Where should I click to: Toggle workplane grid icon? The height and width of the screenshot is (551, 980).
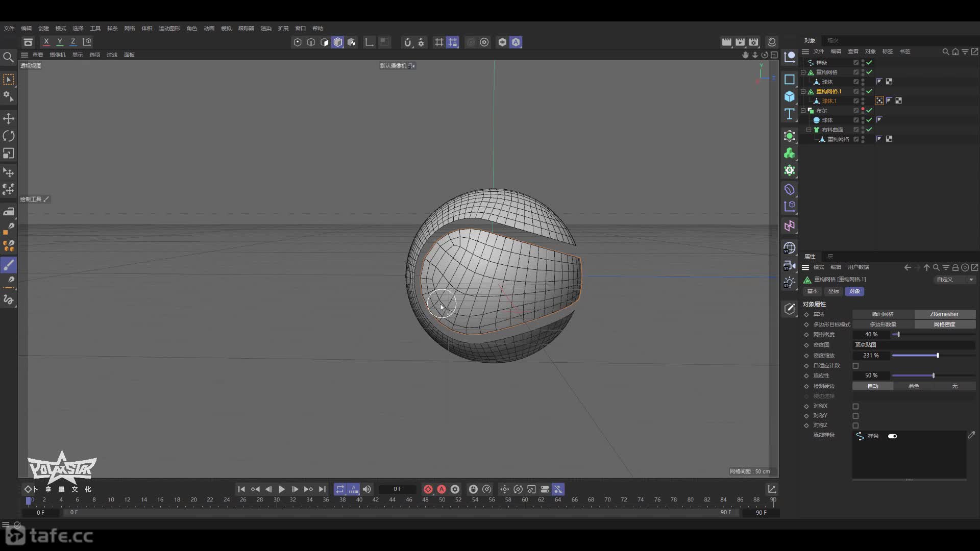(x=439, y=42)
